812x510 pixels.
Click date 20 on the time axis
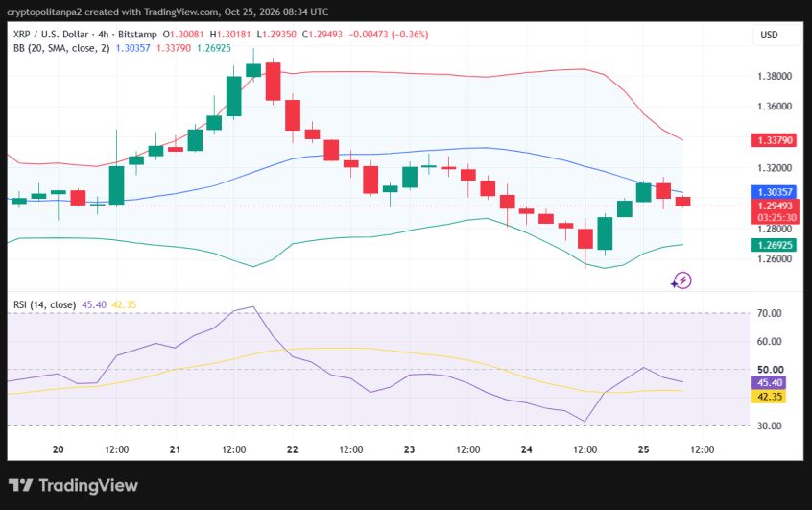click(58, 449)
